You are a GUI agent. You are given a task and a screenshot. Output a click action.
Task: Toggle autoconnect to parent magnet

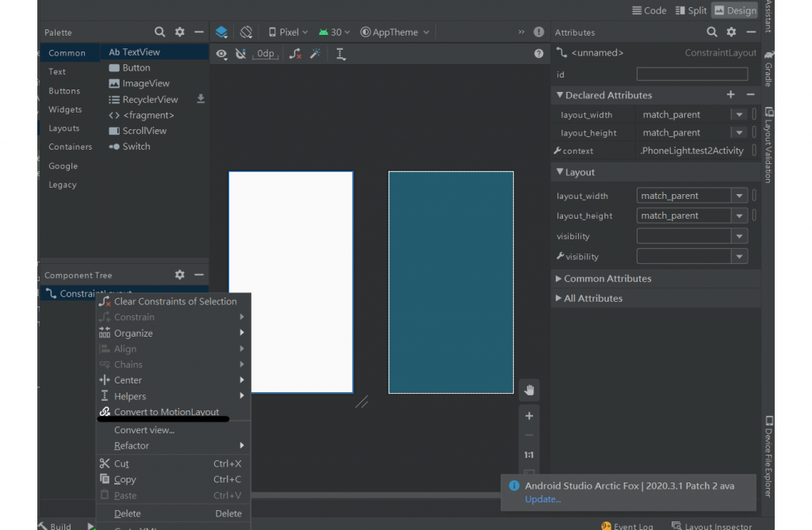coord(241,54)
